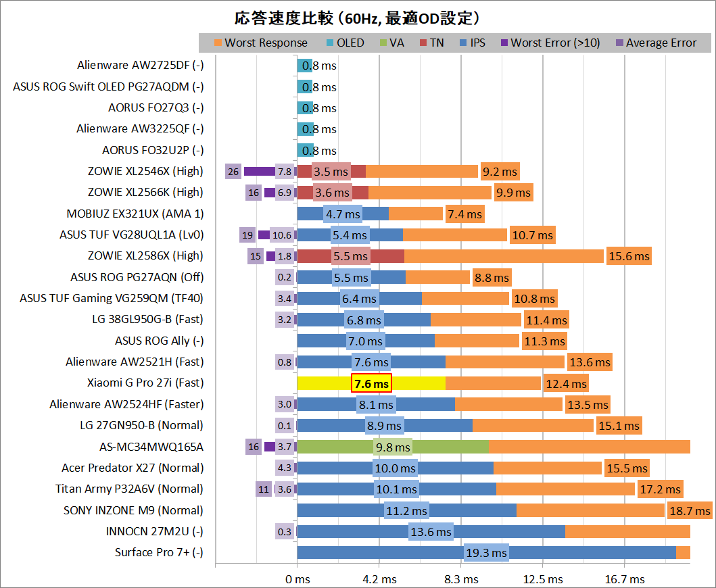Image resolution: width=716 pixels, height=588 pixels.
Task: Click the ASUS TUF VG28UQL1A (Lv0) label
Action: [132, 235]
